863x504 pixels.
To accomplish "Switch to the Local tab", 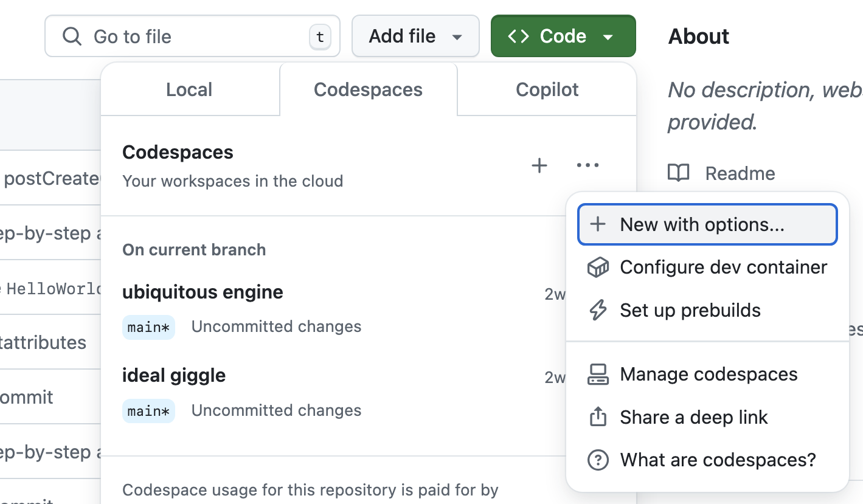I will (x=189, y=90).
